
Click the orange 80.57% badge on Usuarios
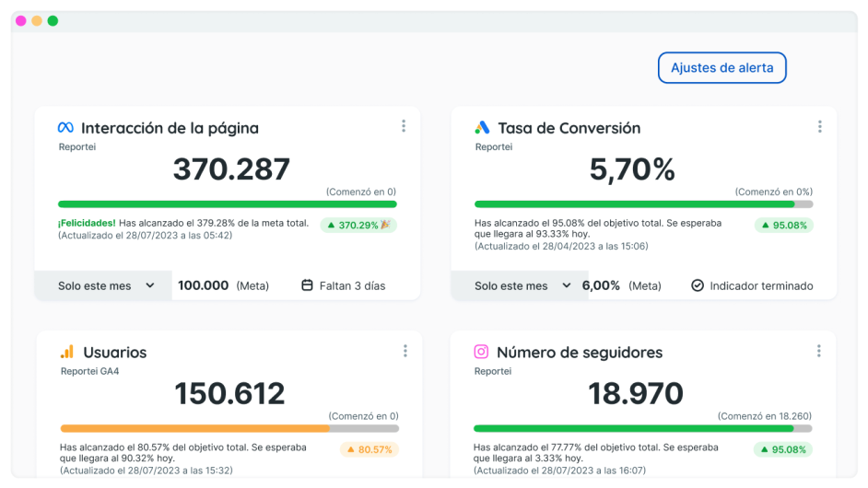click(x=369, y=449)
